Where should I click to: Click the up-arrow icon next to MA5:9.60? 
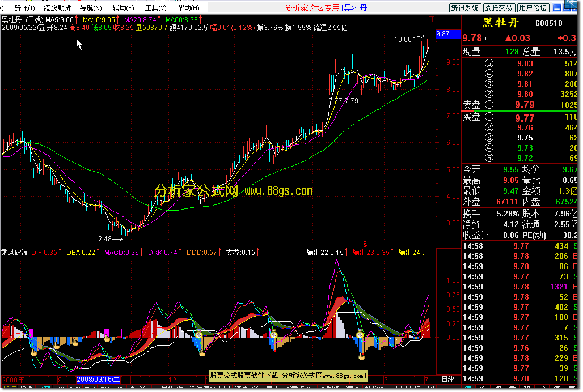pyautogui.click(x=76, y=20)
